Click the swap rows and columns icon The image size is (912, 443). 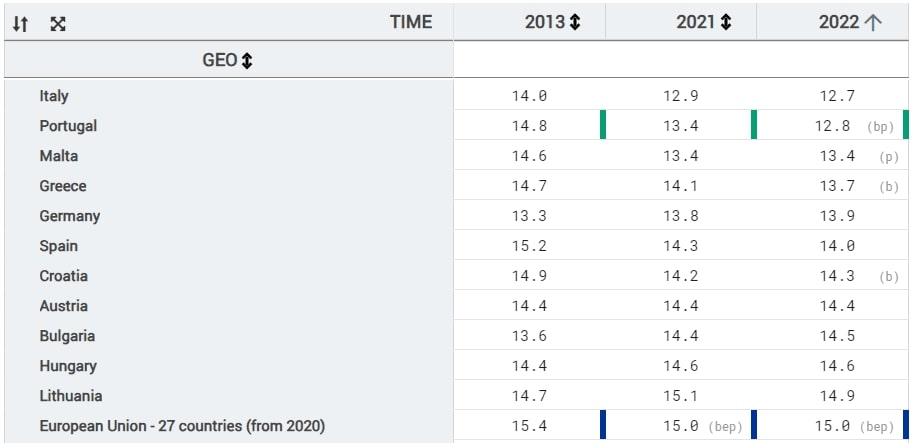click(x=21, y=23)
